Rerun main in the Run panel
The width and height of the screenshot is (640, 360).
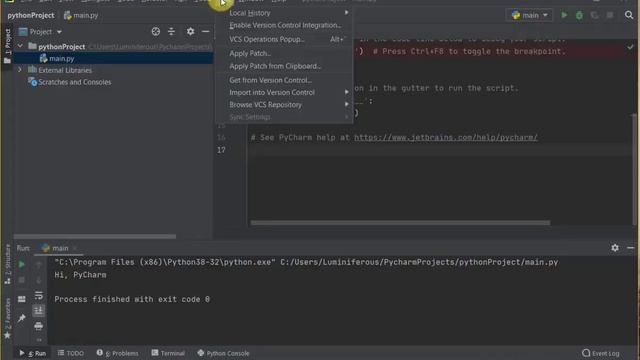point(22,264)
